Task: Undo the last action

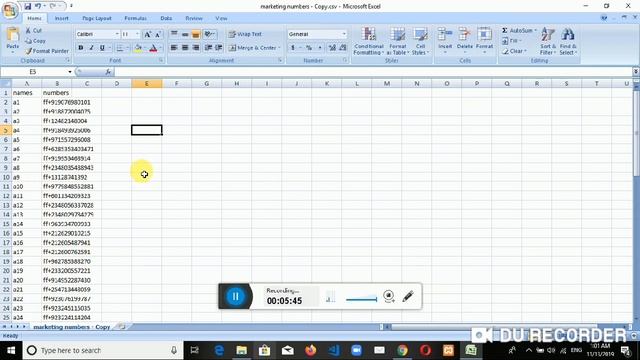Action: click(x=38, y=6)
